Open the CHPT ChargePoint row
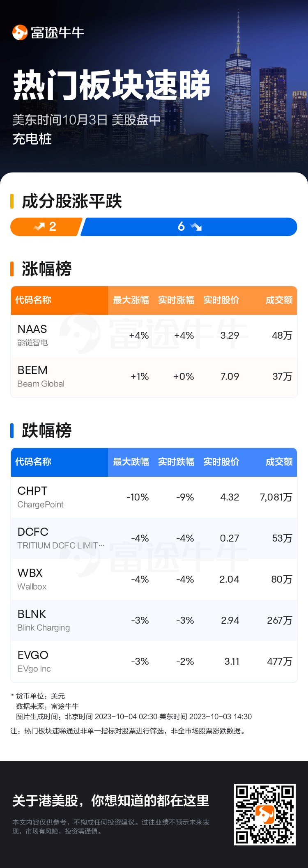This screenshot has width=308, height=868. point(154,497)
